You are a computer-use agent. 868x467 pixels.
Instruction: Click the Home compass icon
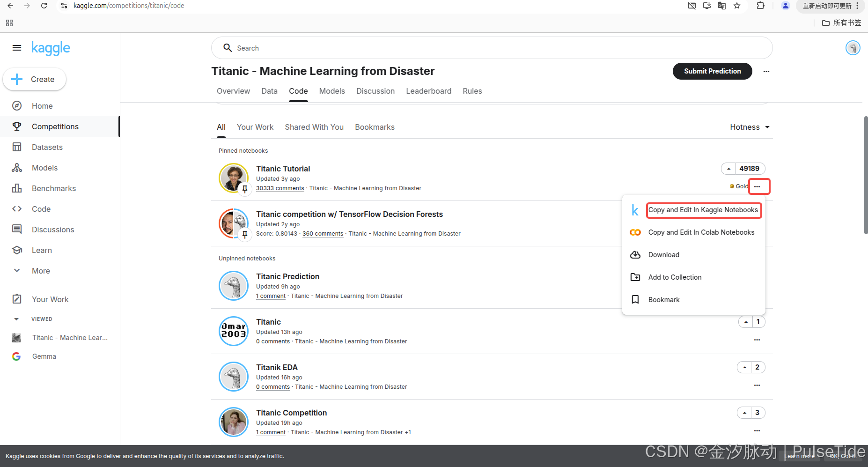pyautogui.click(x=17, y=106)
